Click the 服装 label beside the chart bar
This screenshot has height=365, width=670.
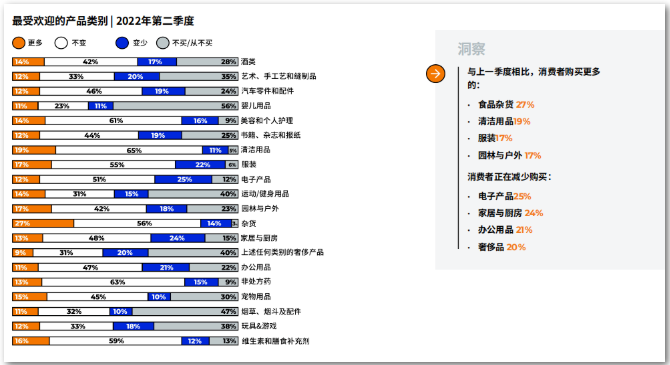point(249,164)
